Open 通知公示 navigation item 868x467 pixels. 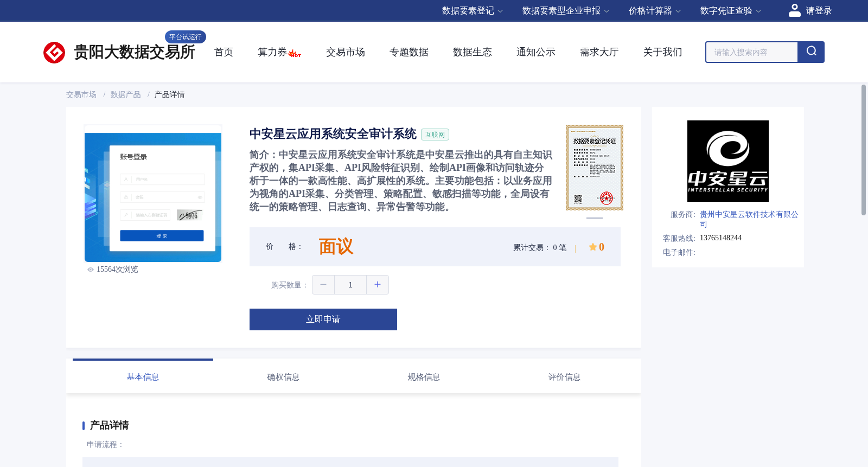coord(536,52)
